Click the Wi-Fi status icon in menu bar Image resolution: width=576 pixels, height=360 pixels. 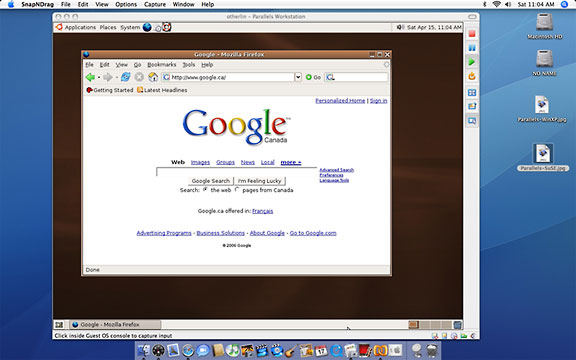click(x=497, y=4)
